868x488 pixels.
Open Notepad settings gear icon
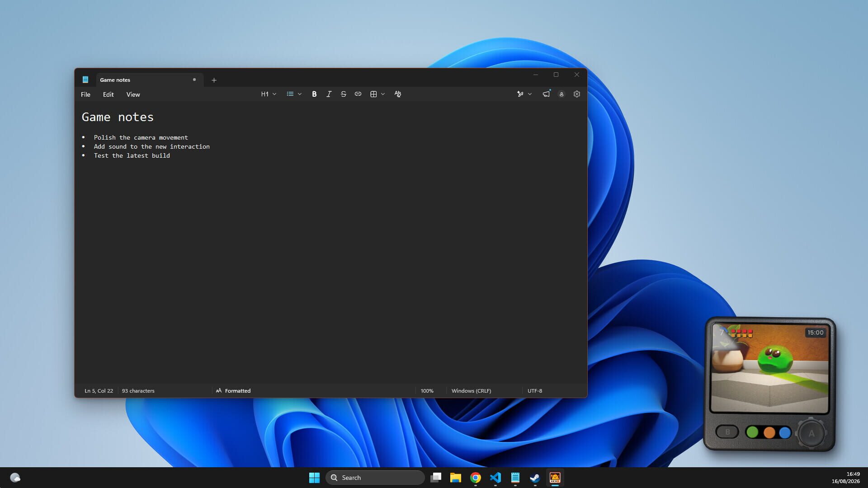tap(577, 94)
